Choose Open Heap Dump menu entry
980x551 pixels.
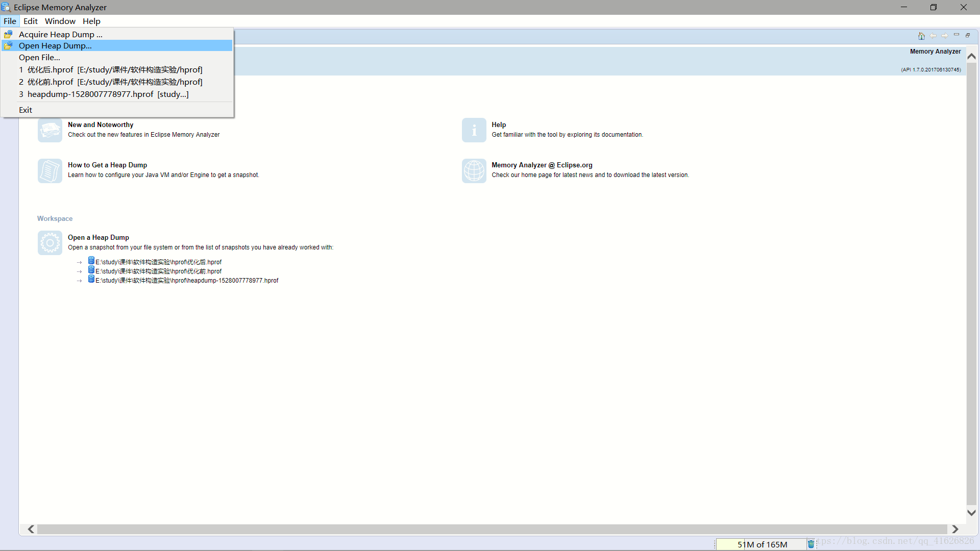117,45
